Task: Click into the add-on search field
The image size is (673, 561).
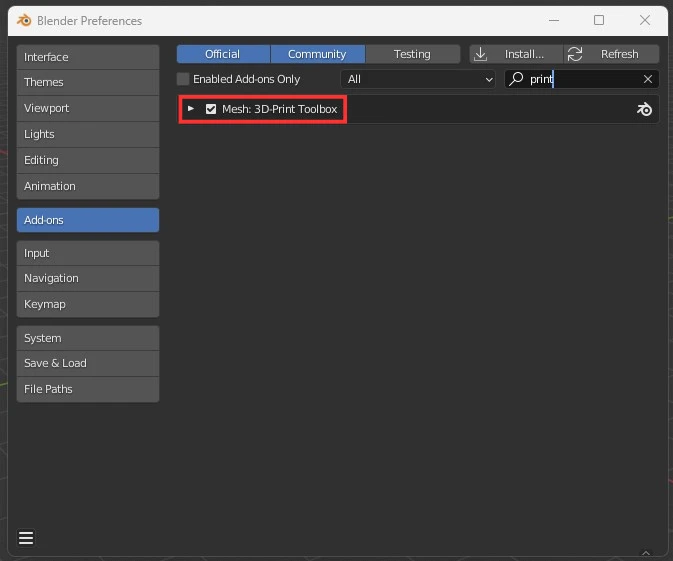Action: coord(582,79)
